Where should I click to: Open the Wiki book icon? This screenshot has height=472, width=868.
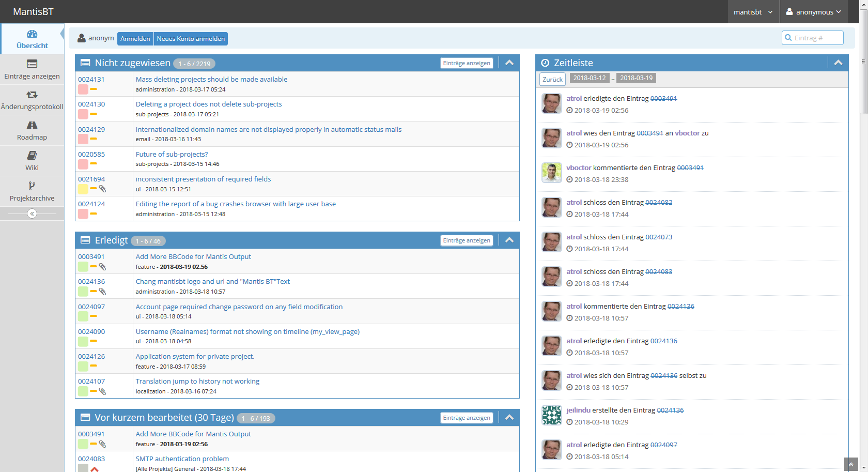[x=32, y=156]
